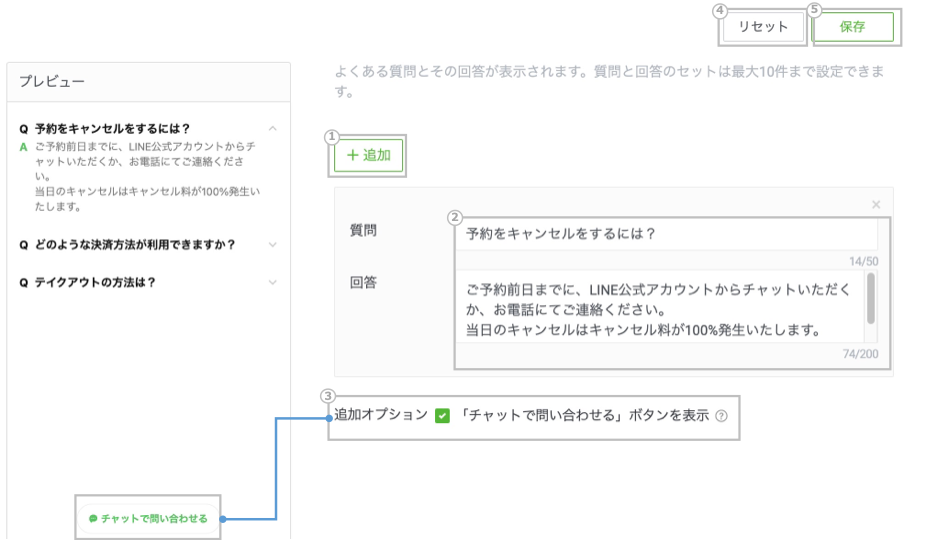Screen dimensions: 938x540
Task: Click into the 回答 answer text area
Action: tap(655, 310)
